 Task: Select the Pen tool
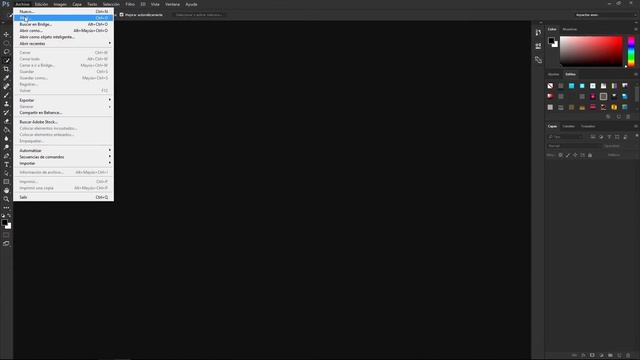tap(6, 156)
